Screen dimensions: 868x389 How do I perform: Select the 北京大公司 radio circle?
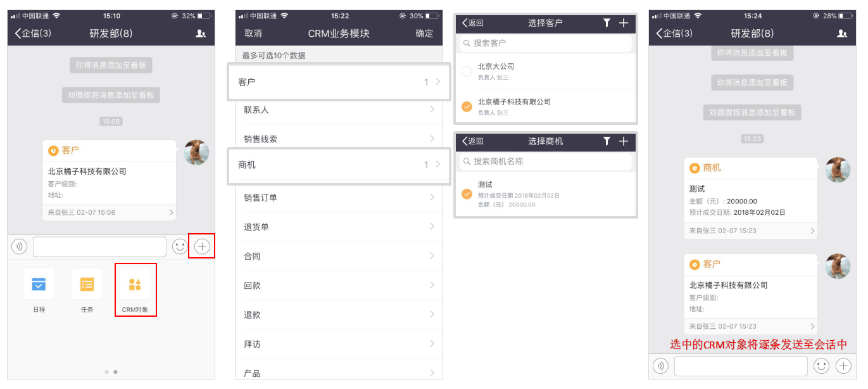tap(467, 72)
